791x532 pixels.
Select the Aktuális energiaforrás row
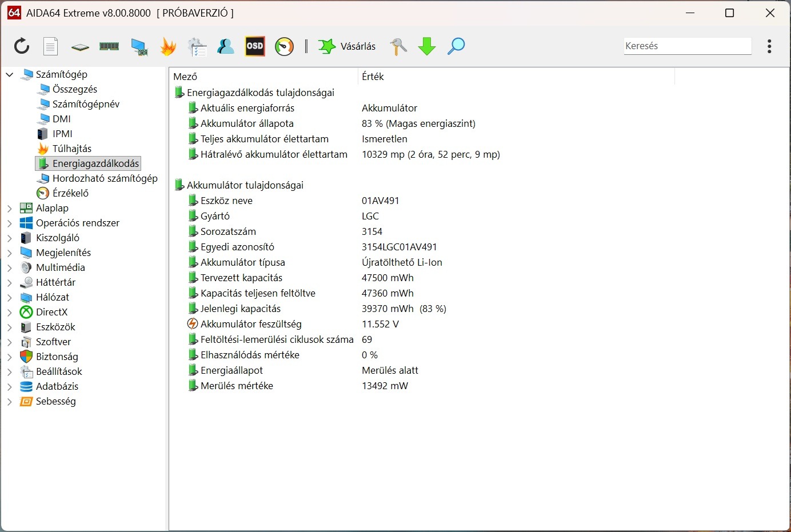click(x=423, y=108)
